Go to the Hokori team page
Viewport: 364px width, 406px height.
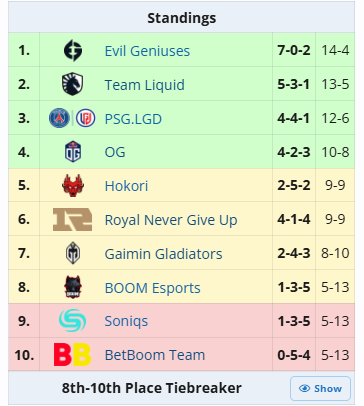(x=126, y=186)
